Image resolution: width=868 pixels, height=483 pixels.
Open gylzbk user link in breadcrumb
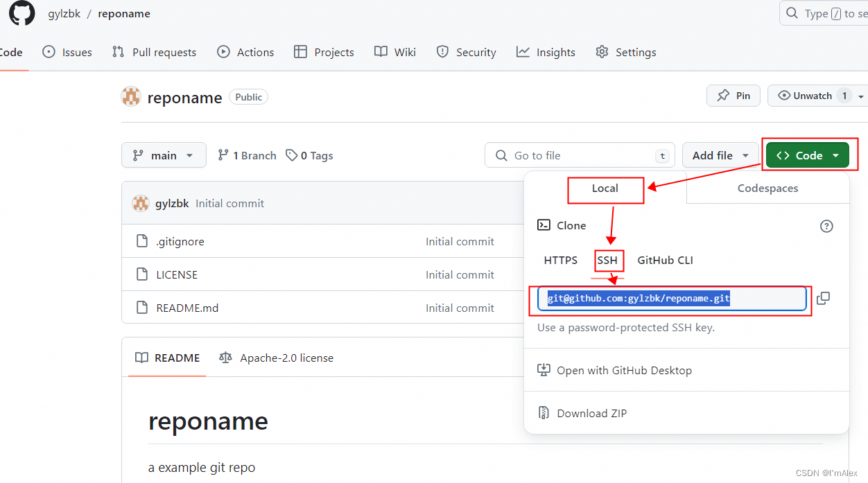64,14
